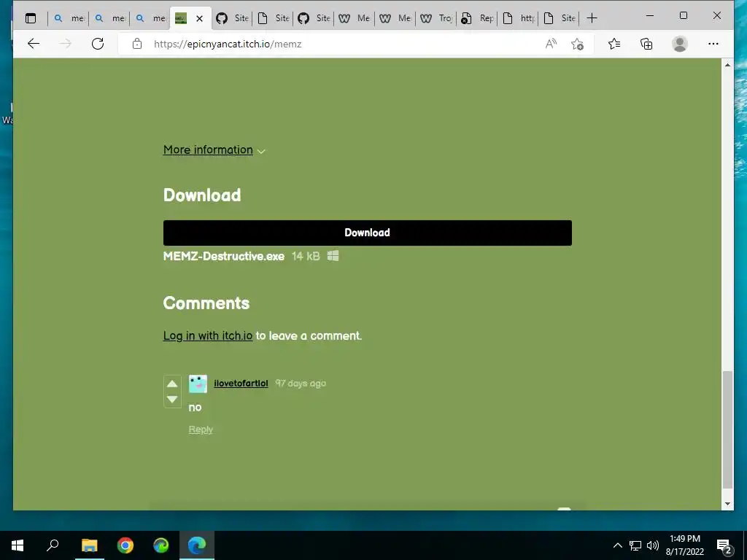Open the notification center
The image size is (747, 560).
[x=724, y=546]
